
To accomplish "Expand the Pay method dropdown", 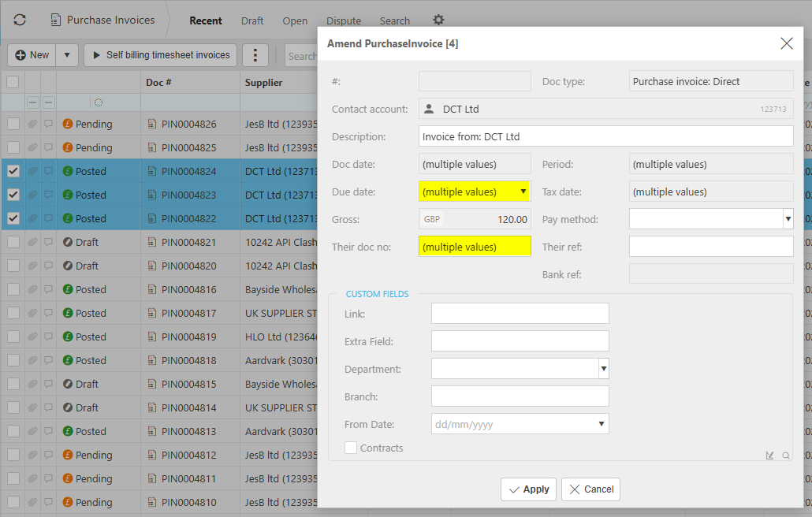I will [x=787, y=219].
